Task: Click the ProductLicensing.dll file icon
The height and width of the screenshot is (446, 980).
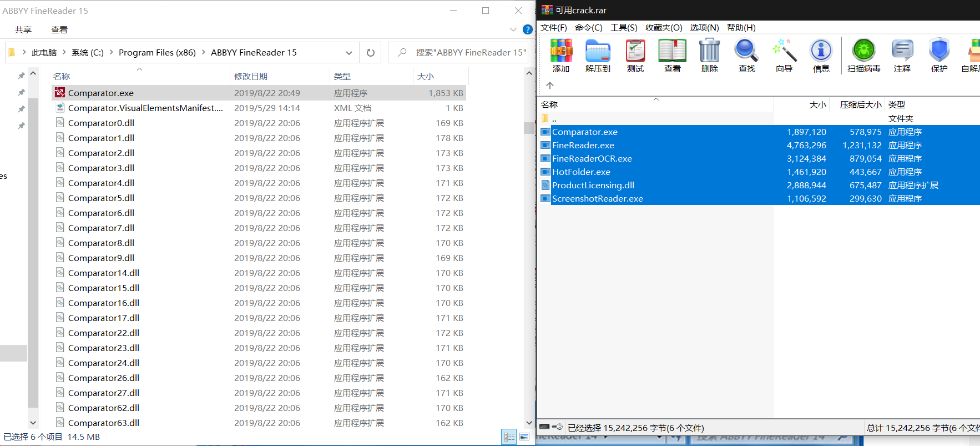Action: 545,185
